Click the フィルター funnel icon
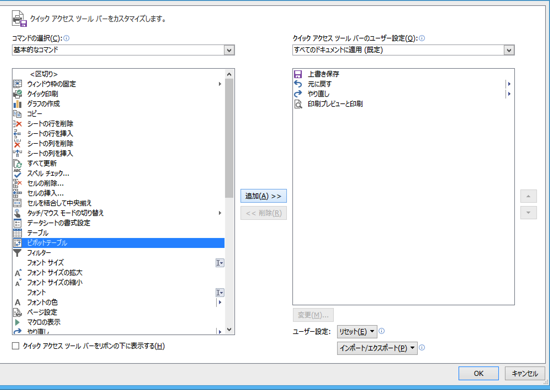 (x=17, y=253)
